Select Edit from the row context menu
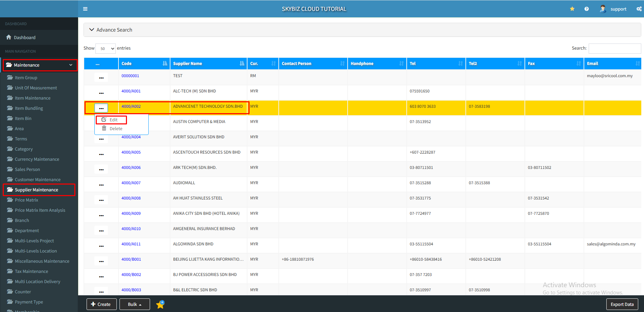 (113, 120)
